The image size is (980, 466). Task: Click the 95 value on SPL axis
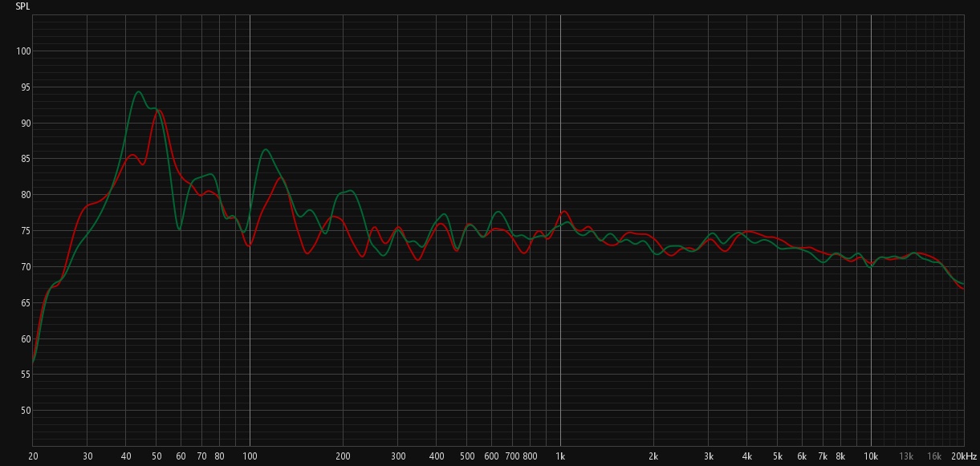(25, 87)
